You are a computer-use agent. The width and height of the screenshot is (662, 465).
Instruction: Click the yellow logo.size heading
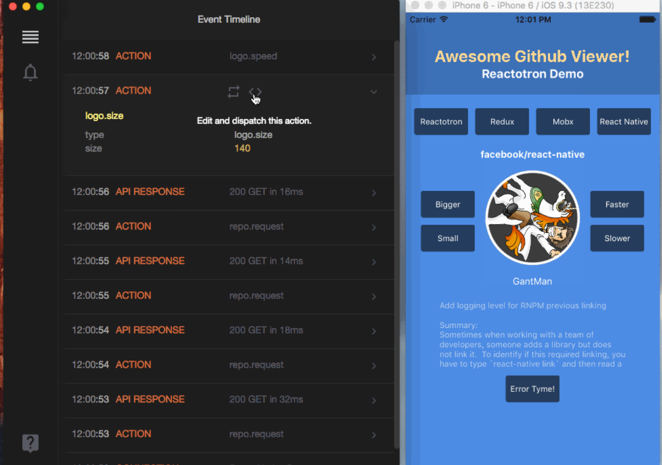click(x=104, y=116)
